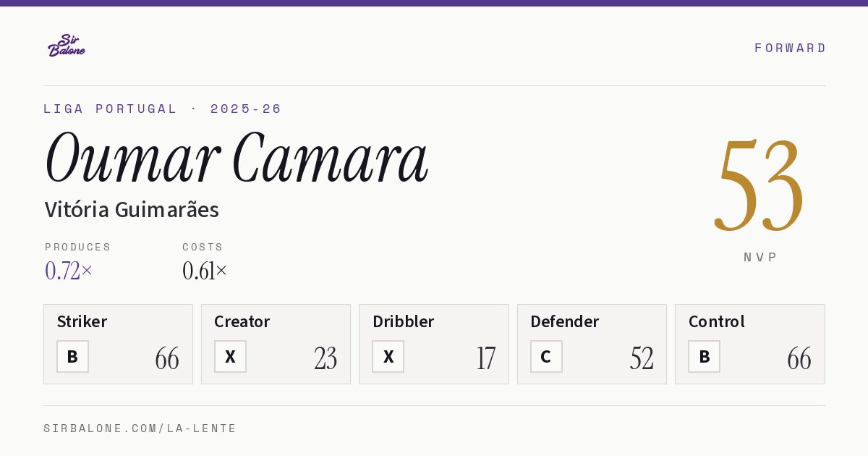The height and width of the screenshot is (456, 868).
Task: Open the Control rating card
Action: [x=749, y=344]
